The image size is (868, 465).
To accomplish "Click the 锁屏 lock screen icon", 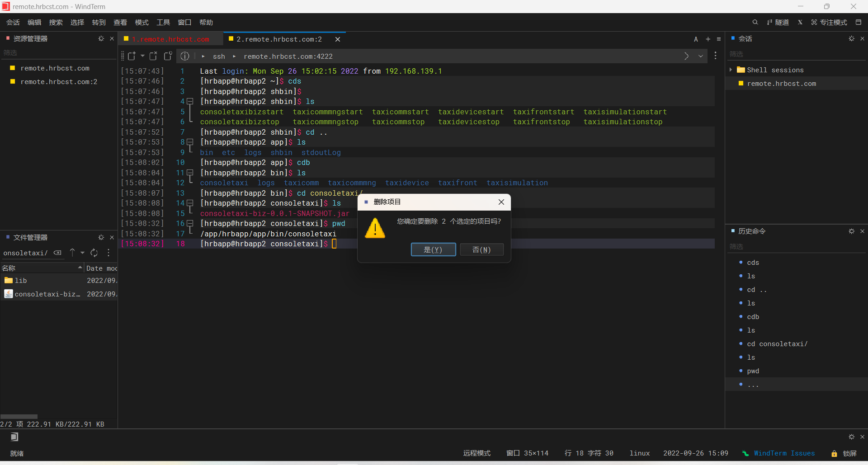I will tap(834, 453).
